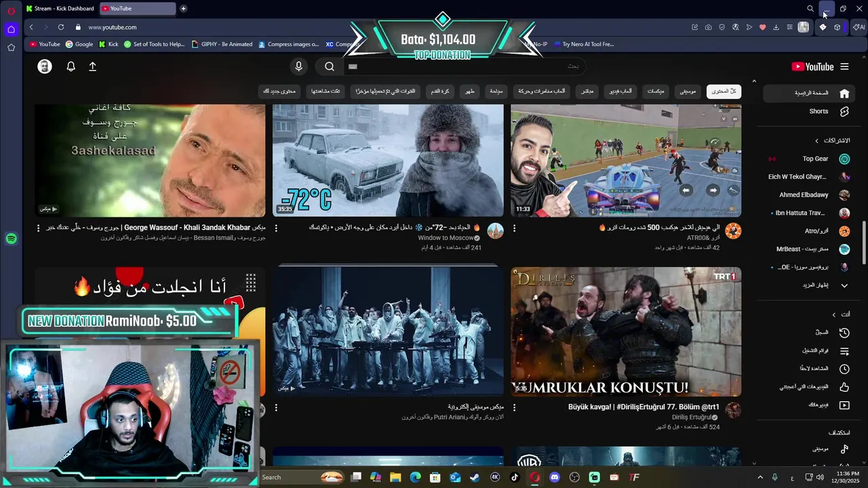Screen dimensions: 868x488
Task: Open the Shorts sidebar icon
Action: pos(844,111)
